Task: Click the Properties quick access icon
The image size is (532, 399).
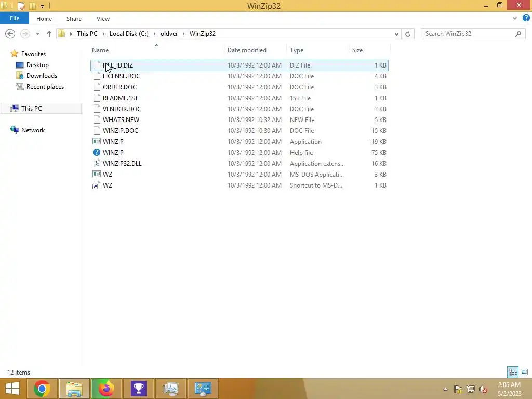Action: [x=21, y=6]
